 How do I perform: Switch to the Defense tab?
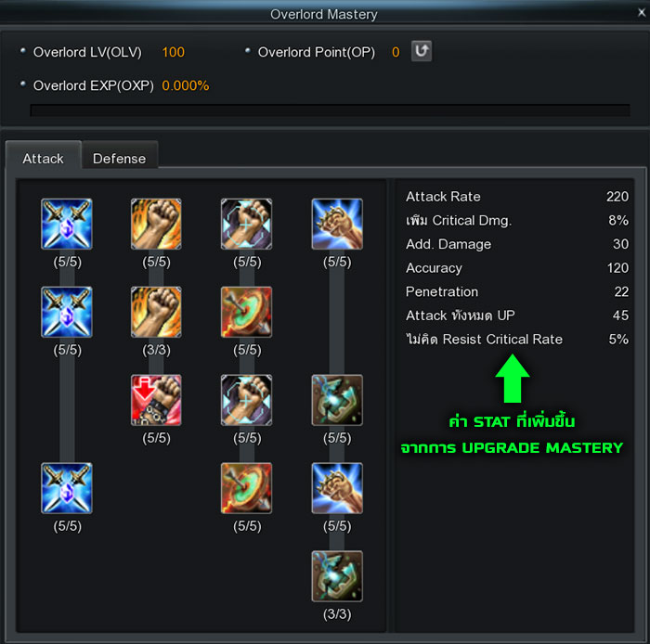[120, 158]
